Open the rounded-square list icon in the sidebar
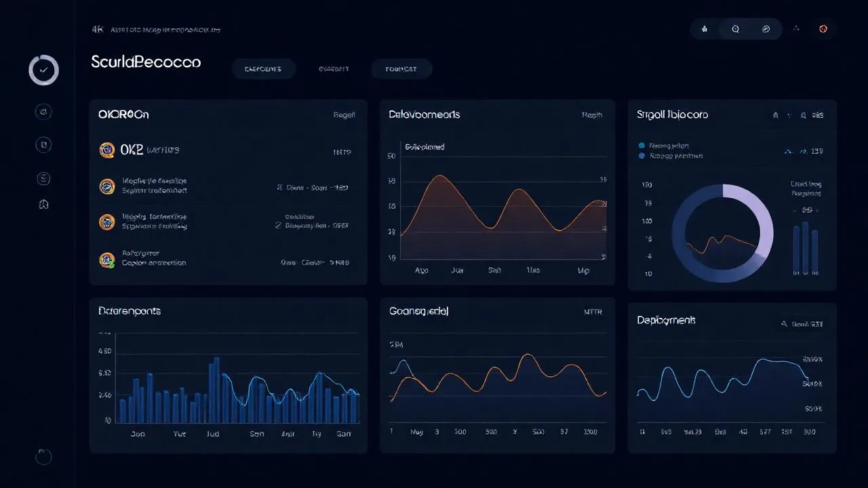The width and height of the screenshot is (868, 488). click(x=43, y=178)
